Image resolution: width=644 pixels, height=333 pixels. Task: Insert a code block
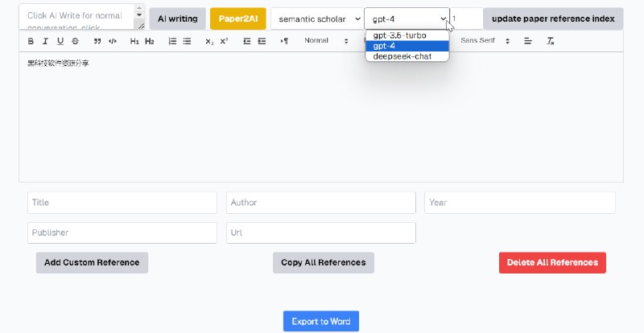pyautogui.click(x=112, y=41)
